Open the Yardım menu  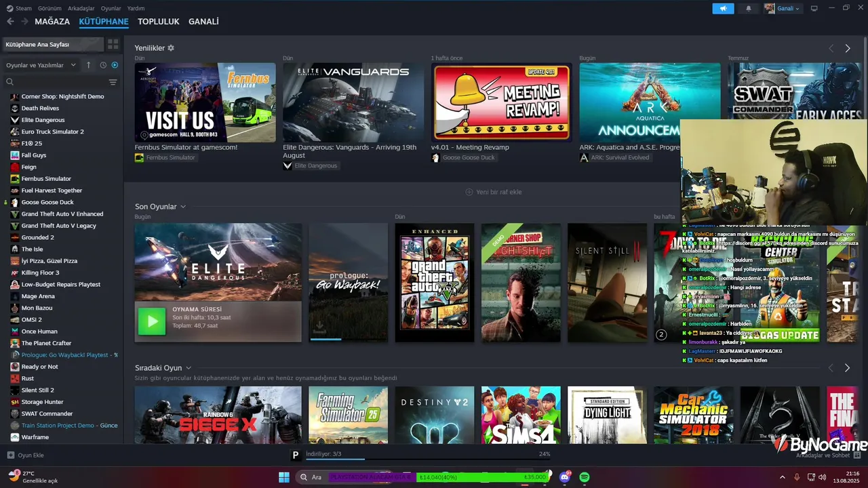click(136, 8)
